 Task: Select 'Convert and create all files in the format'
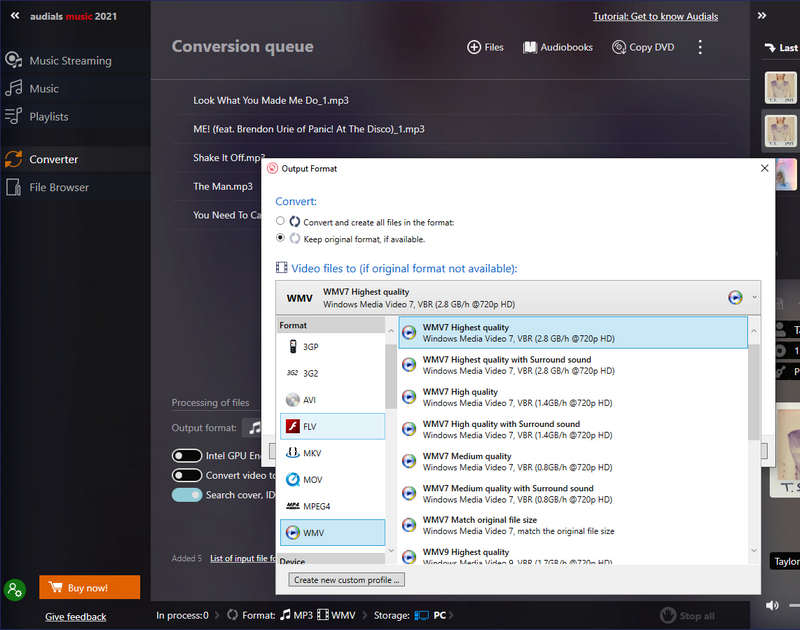click(x=280, y=221)
